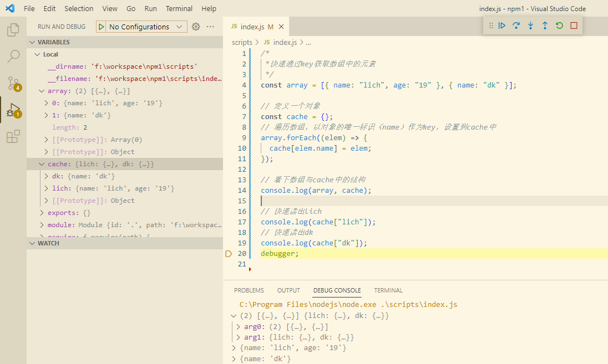Toggle the breakpoint on line 20
Image resolution: width=608 pixels, height=364 pixels.
pyautogui.click(x=229, y=254)
